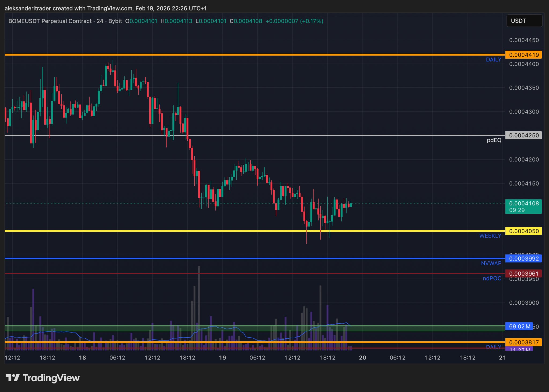Select the gray 0.0004250 price tag

tap(523, 135)
